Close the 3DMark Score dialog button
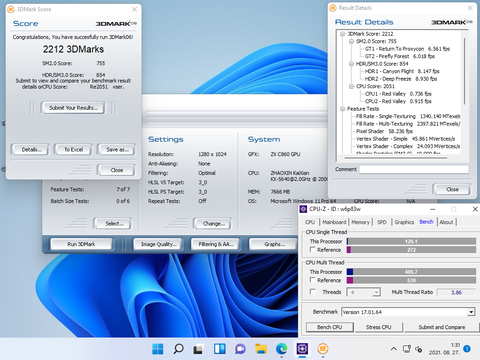 click(x=117, y=170)
